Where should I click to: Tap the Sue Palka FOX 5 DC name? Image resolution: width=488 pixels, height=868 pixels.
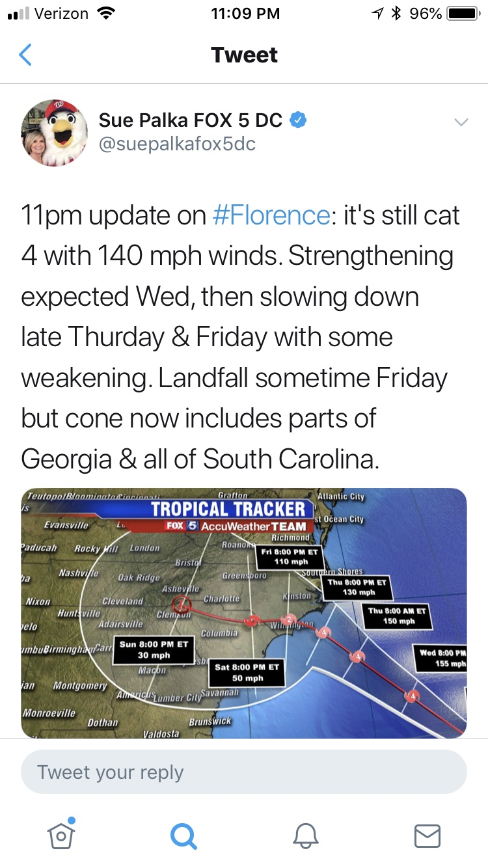coord(190,120)
